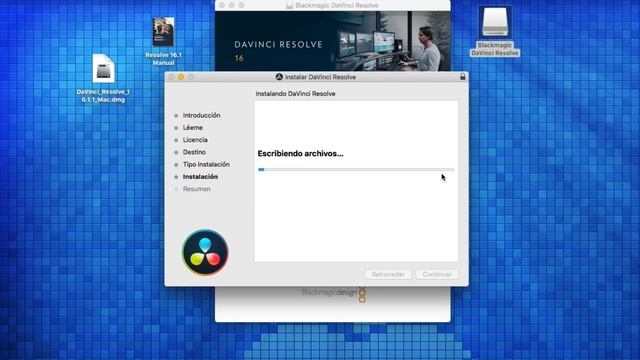Image resolution: width=640 pixels, height=360 pixels.
Task: Open the Resolve 16.1 Manual desktop icon
Action: (x=163, y=32)
